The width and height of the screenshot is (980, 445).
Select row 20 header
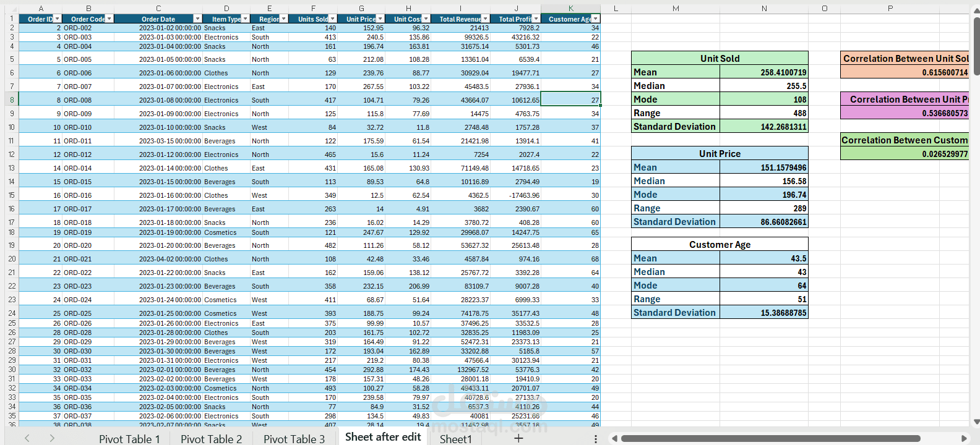11,259
